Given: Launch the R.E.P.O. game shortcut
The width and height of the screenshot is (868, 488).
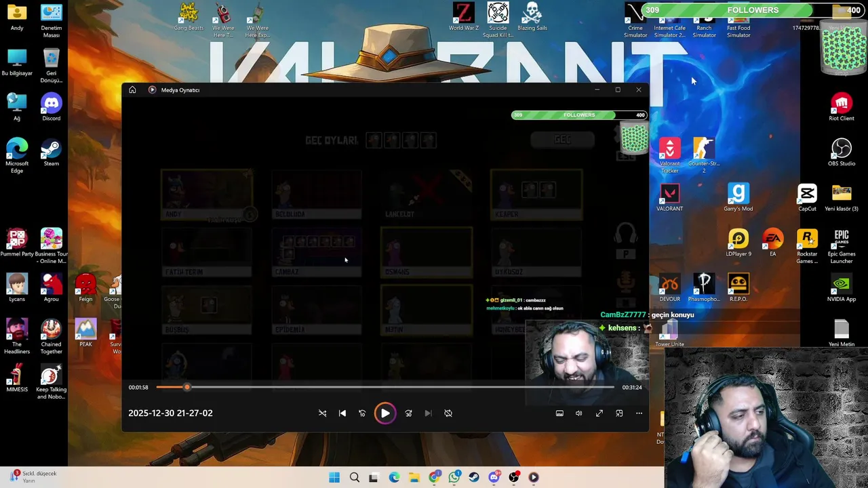Looking at the screenshot, I should (738, 288).
